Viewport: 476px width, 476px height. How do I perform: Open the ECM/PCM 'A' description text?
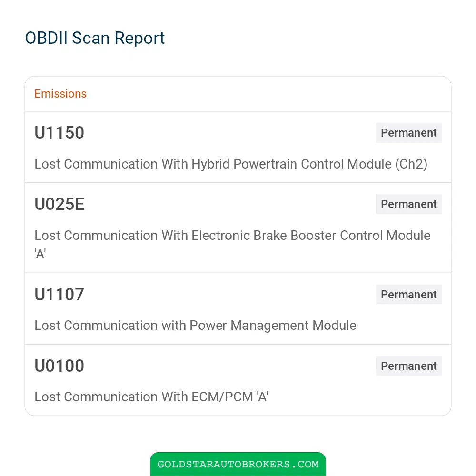(151, 397)
